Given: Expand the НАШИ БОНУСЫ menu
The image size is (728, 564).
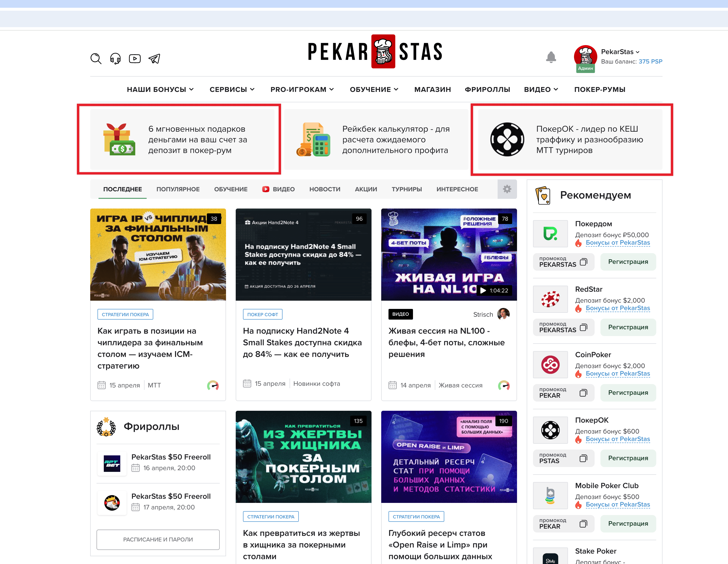Looking at the screenshot, I should point(160,89).
